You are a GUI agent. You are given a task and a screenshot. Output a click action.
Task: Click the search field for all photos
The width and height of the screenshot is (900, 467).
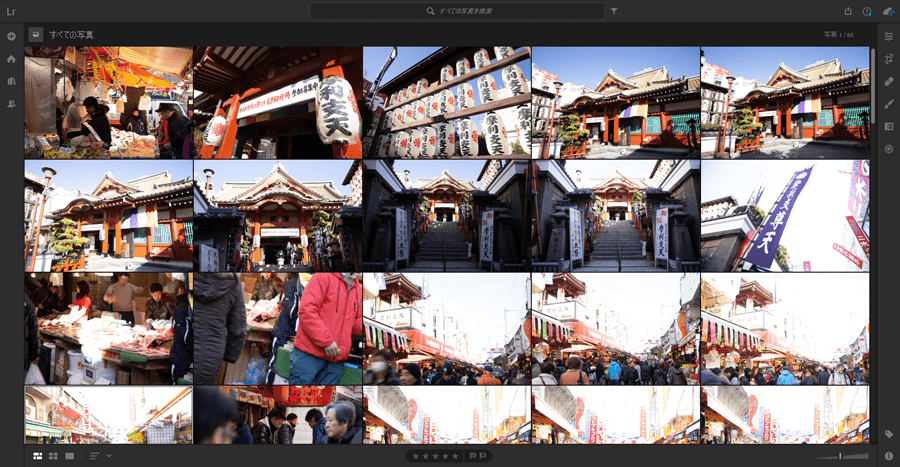[x=457, y=11]
